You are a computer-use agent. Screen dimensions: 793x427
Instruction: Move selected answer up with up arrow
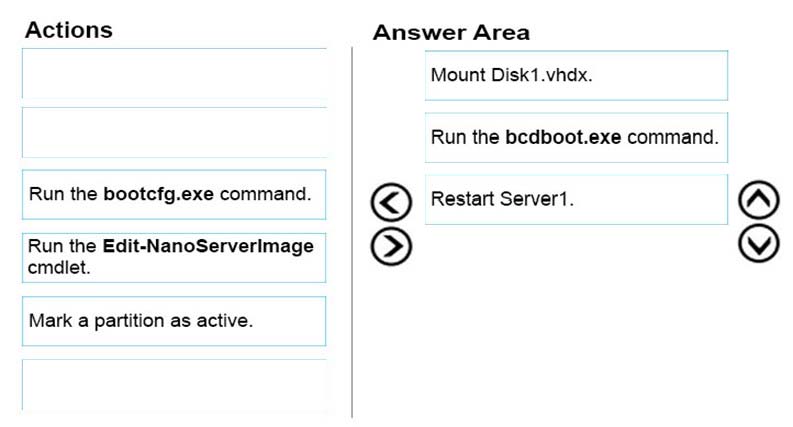[759, 200]
